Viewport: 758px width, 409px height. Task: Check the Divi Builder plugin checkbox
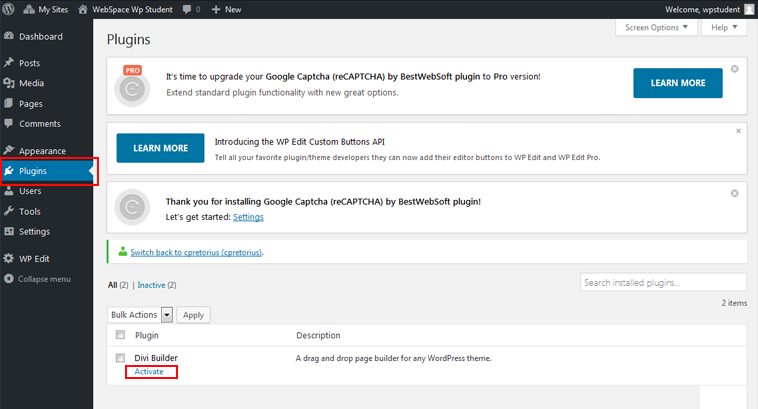[x=120, y=358]
